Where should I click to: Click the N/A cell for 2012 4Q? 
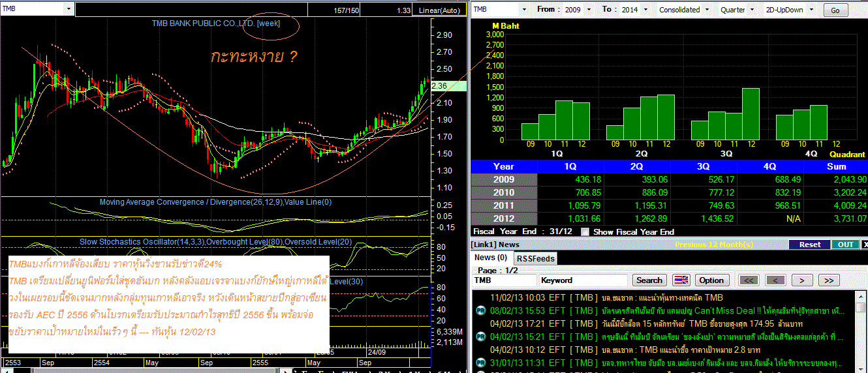click(x=769, y=218)
